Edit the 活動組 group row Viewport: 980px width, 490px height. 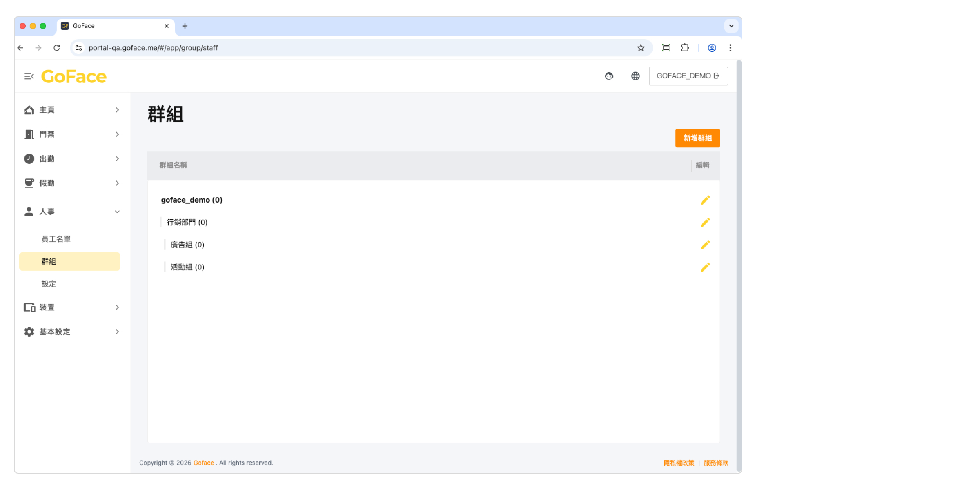pyautogui.click(x=705, y=267)
